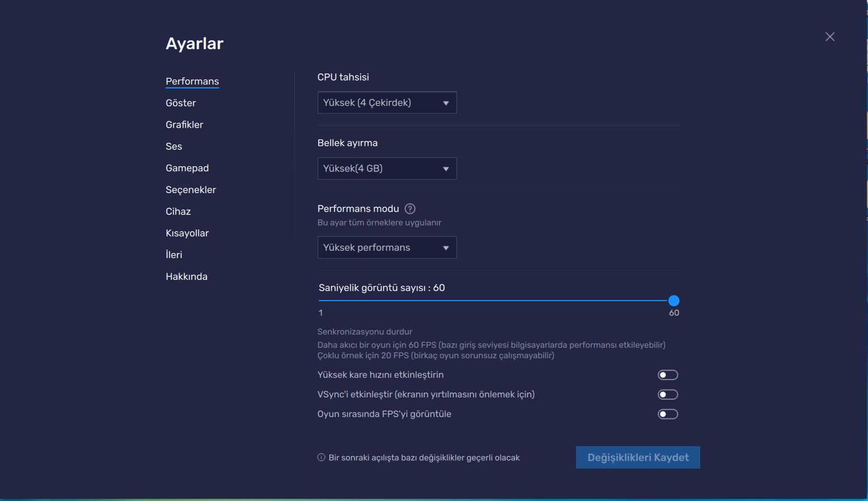Viewport: 868px width, 501px height.
Task: Click the FPS slider handle at 60
Action: point(674,301)
